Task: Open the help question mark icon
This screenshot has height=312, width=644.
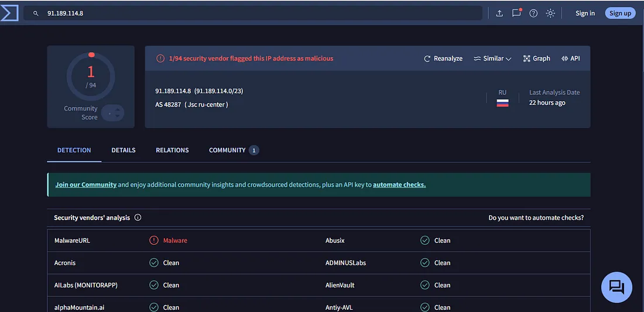Action: pos(533,13)
